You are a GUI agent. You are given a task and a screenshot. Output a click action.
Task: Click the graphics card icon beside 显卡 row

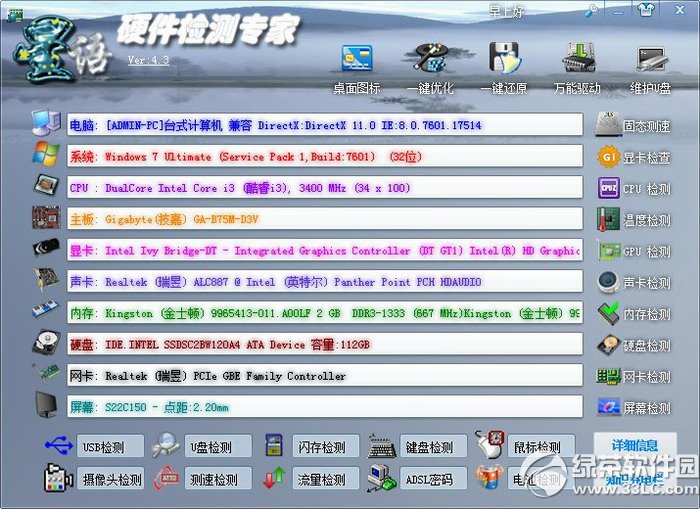click(46, 248)
